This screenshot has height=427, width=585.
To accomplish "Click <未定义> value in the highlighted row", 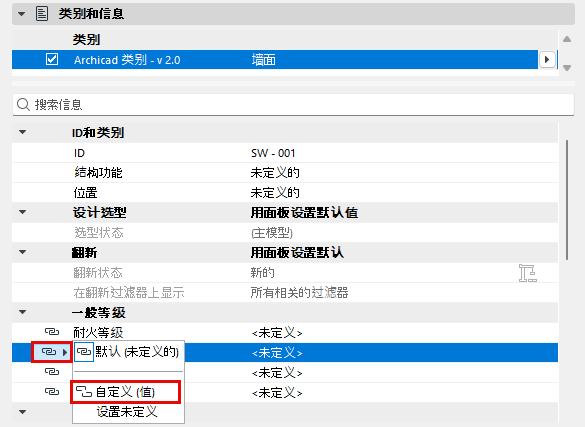I will click(277, 352).
